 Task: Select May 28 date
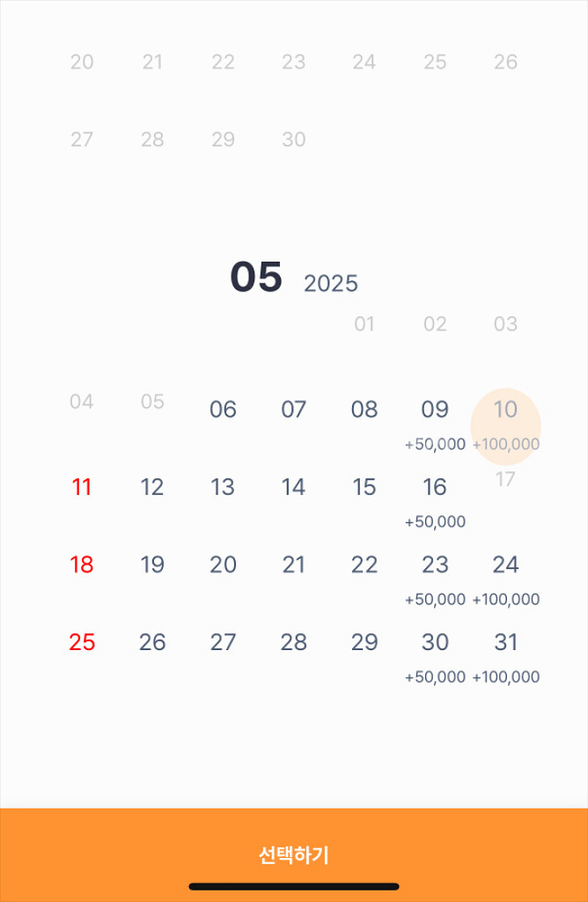pos(294,642)
